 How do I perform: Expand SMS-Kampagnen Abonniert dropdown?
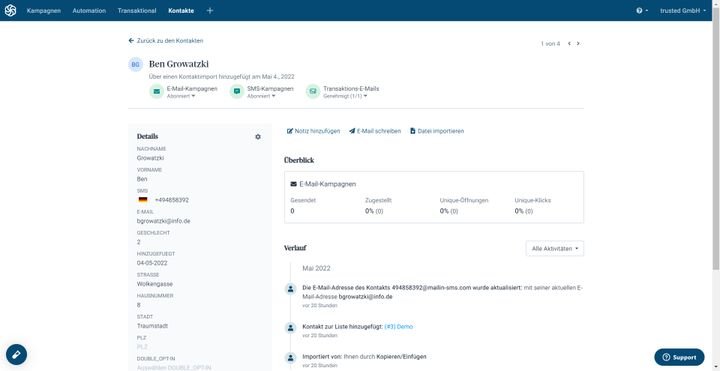click(x=261, y=96)
